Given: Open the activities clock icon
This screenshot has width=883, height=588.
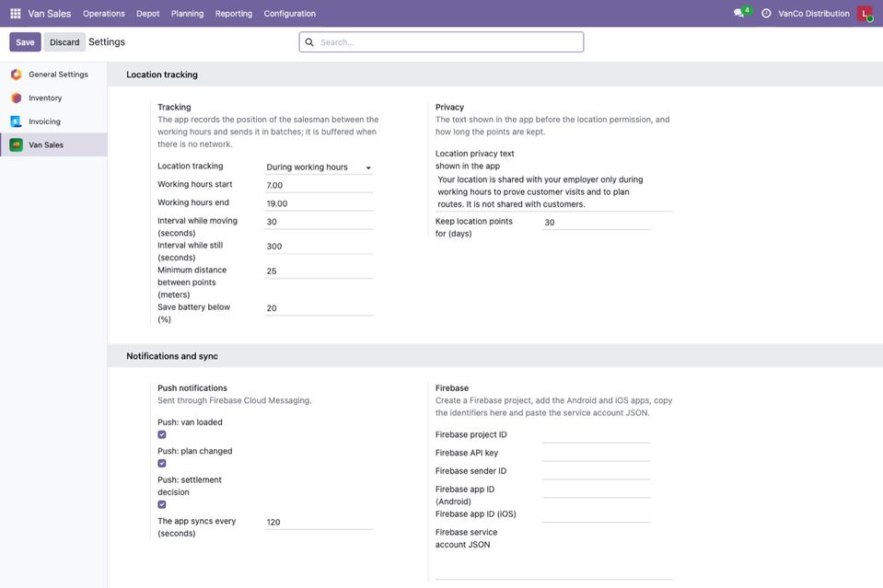Looking at the screenshot, I should click(766, 13).
